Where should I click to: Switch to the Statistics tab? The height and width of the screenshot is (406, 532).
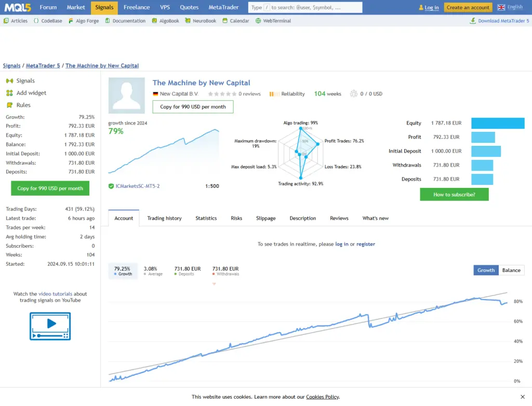click(x=206, y=218)
